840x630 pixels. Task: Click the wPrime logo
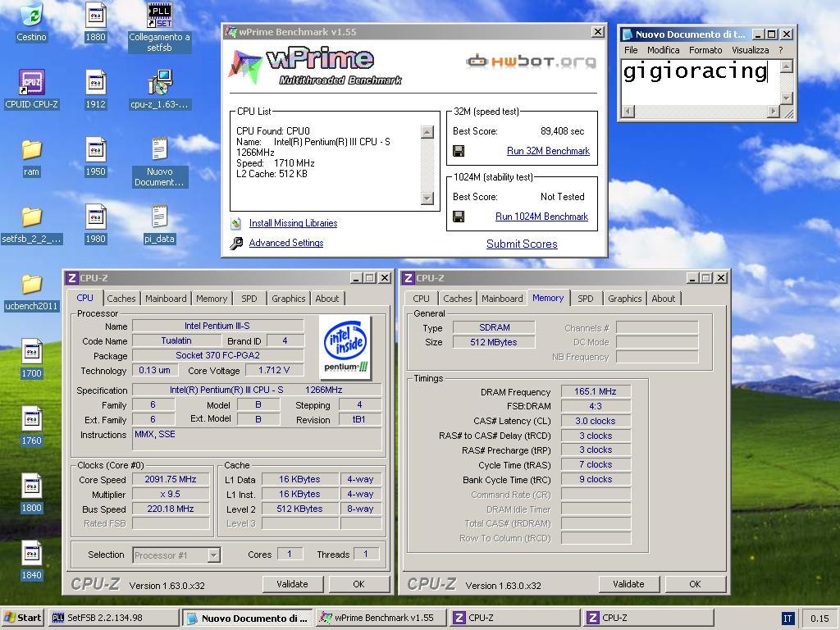click(316, 66)
